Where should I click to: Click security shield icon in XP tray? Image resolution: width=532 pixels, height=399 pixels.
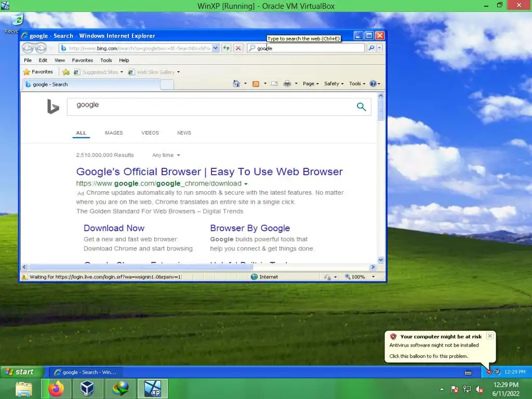coord(489,372)
